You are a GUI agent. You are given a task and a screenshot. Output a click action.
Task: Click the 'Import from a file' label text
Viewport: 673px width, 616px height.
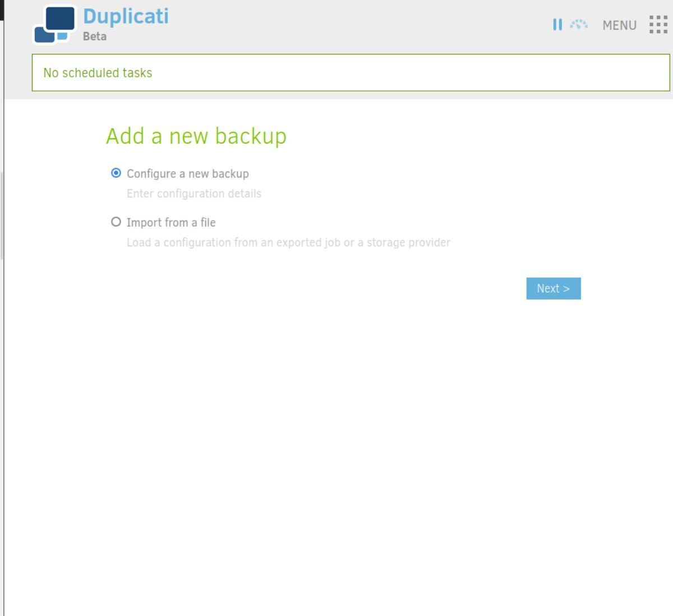(x=171, y=223)
